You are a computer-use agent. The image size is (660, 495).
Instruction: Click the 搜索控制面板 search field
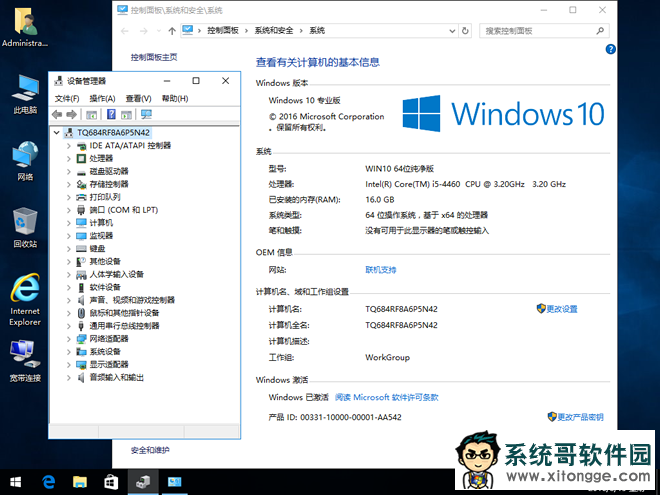point(544,31)
